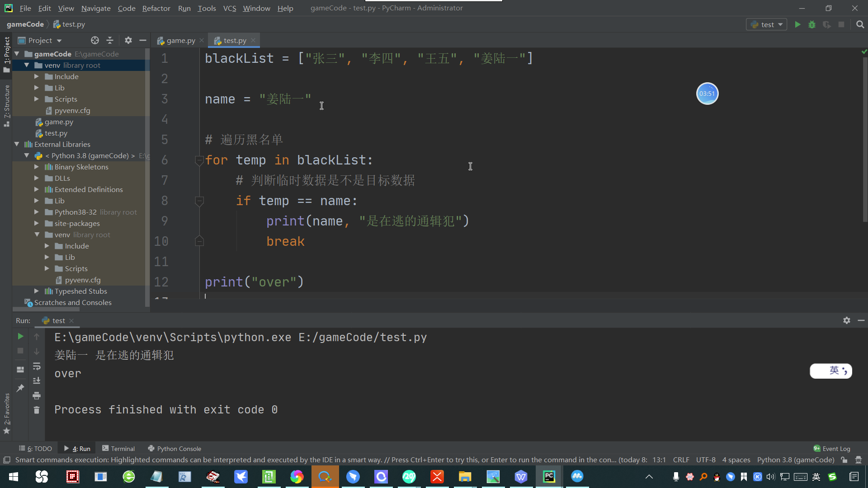Expand the Scripts folder under venv

[37, 99]
